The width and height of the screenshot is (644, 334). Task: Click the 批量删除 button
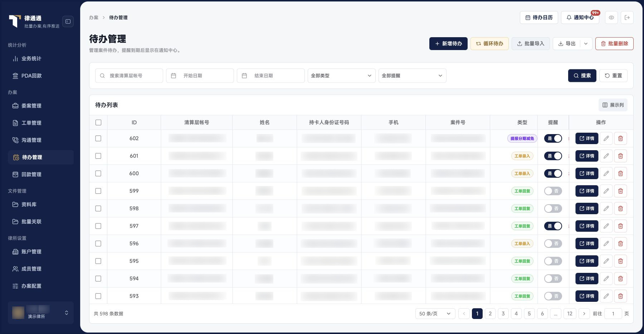(614, 44)
